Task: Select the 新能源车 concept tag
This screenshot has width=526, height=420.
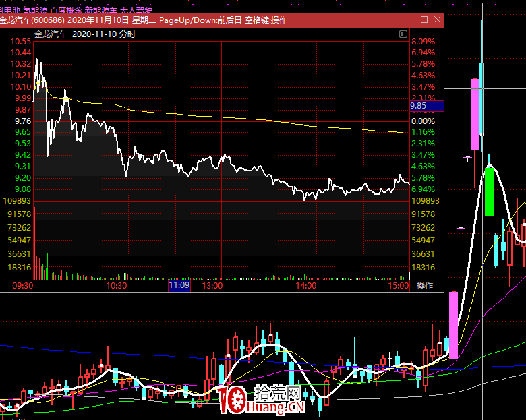Action: tap(100, 10)
